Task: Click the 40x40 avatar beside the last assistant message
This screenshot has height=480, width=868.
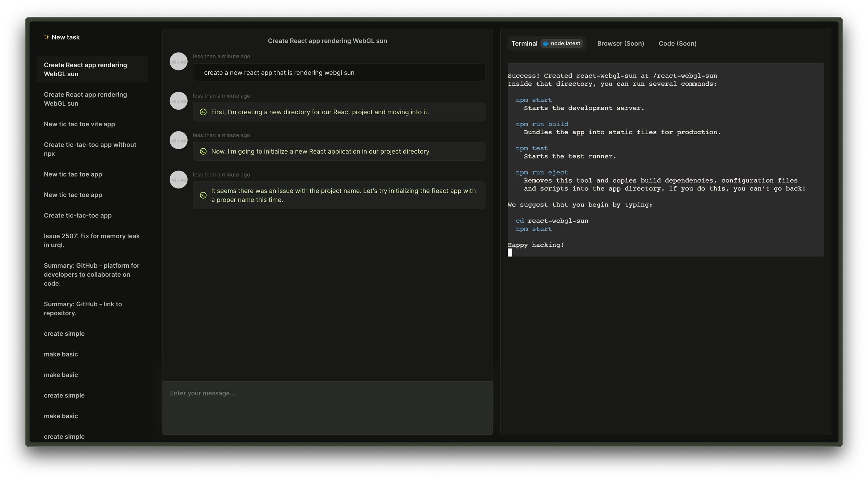Action: click(x=178, y=179)
